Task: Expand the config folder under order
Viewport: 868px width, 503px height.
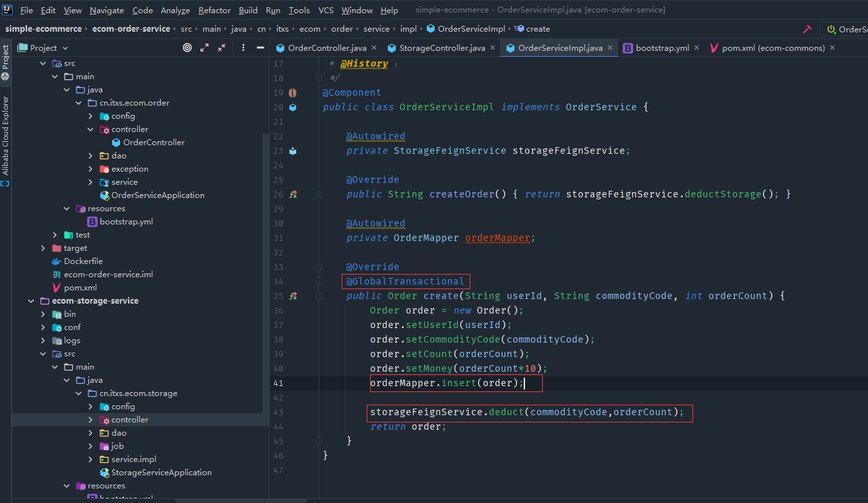Action: coord(91,116)
